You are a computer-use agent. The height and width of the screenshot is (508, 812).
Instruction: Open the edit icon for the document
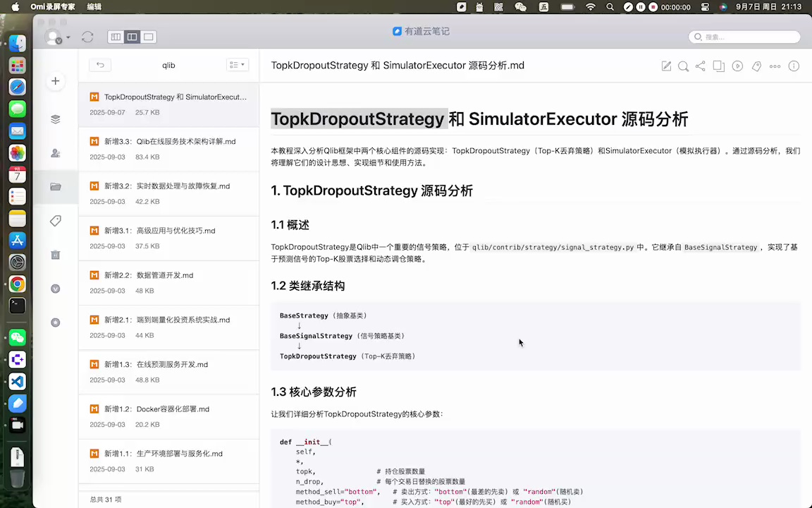666,66
